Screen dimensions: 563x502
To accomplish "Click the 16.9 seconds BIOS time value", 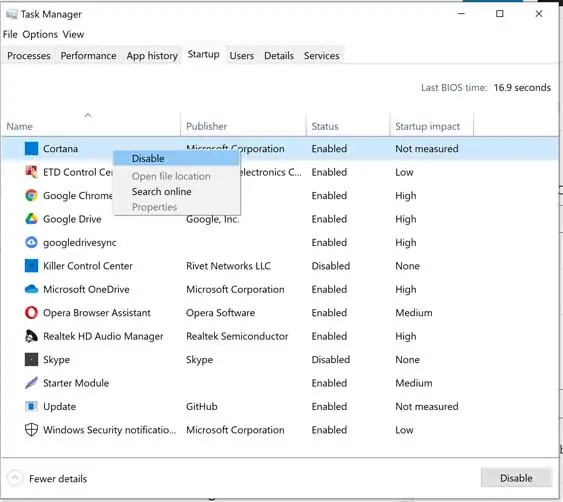I will click(x=522, y=88).
